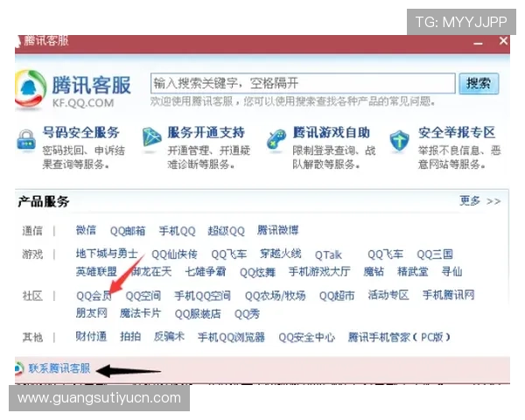Open the 手机腾讯网 link
This screenshot has height=420, width=525.
coord(448,296)
